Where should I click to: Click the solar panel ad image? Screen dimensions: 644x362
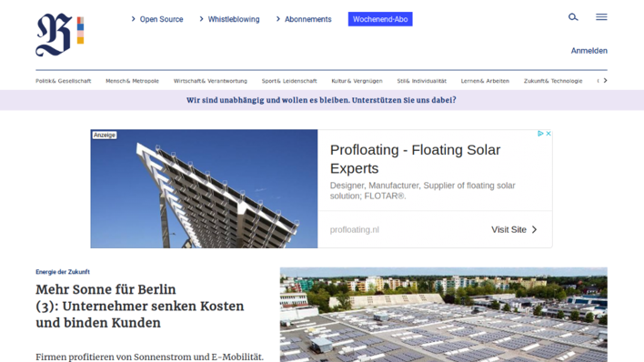[204, 188]
